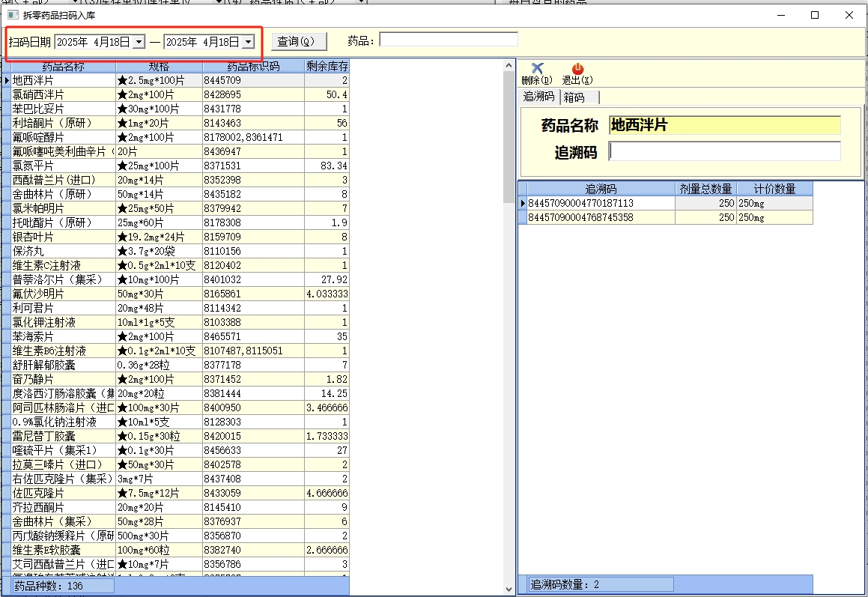Close the 拆零药品扫码入库 window
The width and height of the screenshot is (868, 597).
pos(849,15)
